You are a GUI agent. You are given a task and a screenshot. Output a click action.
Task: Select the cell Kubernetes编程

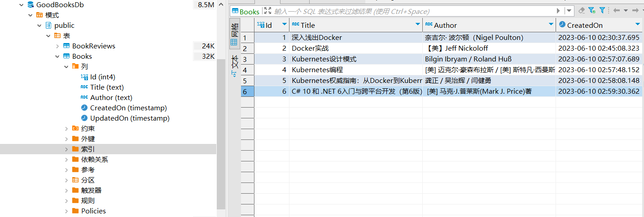point(356,70)
